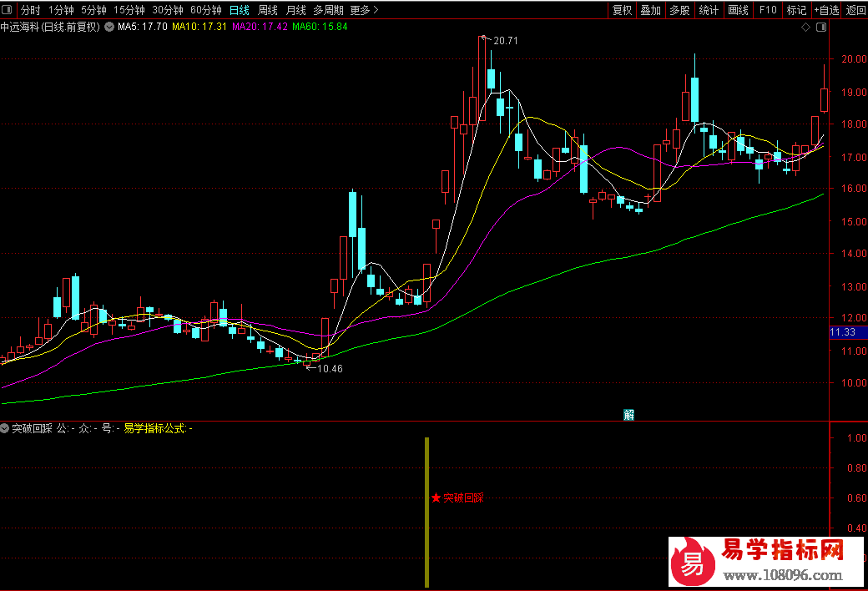
Task: Toggle the left panel icon in top-left corner
Action: 8,10
